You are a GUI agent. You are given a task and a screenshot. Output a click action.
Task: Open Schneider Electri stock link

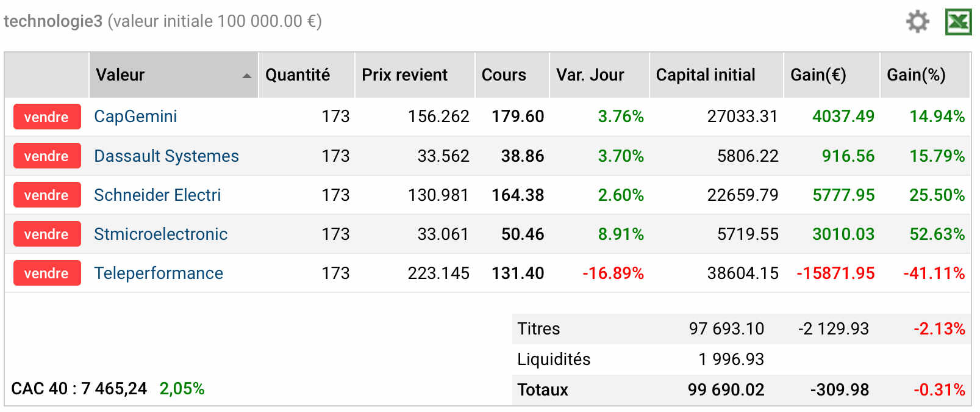coord(157,195)
